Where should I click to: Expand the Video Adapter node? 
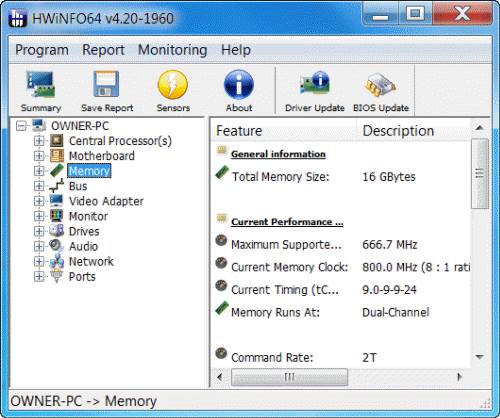click(x=39, y=201)
